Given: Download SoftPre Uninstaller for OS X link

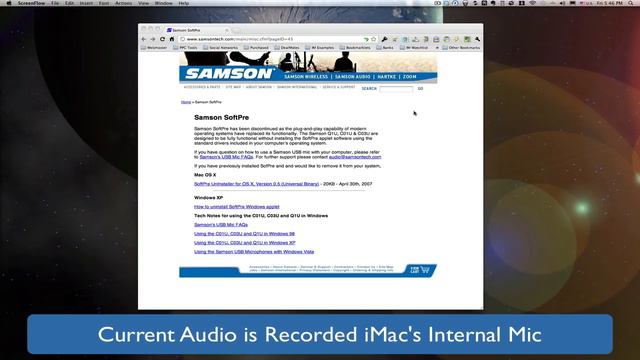Looking at the screenshot, I should click(x=256, y=184).
